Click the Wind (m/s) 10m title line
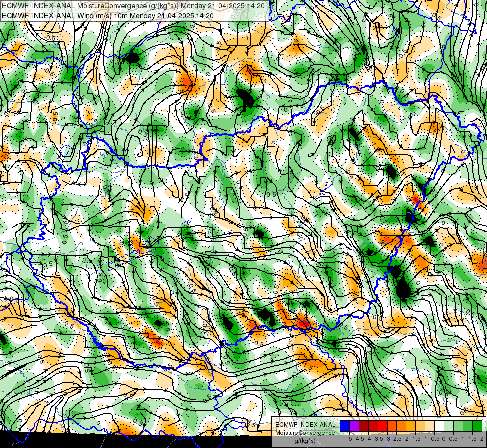The height and width of the screenshot is (448, 487). coord(108,16)
